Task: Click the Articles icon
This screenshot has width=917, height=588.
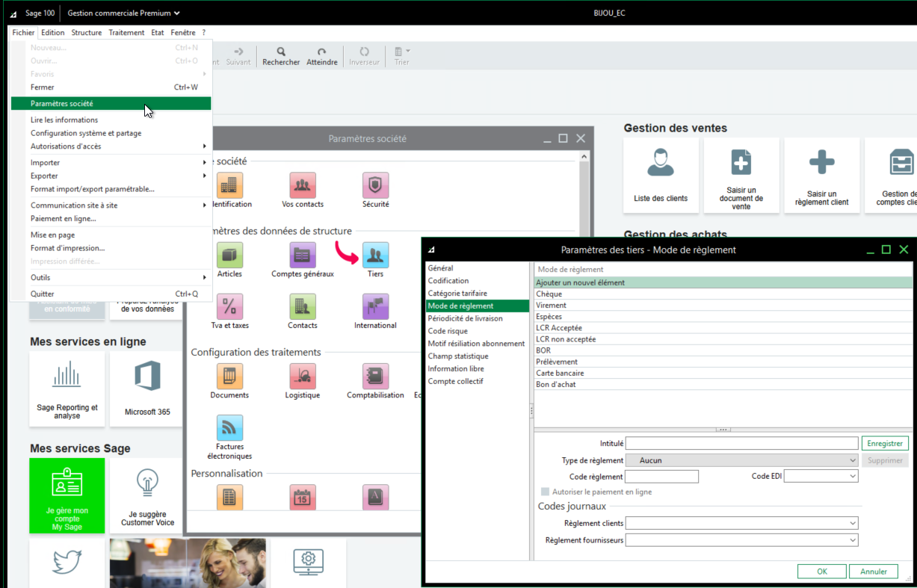Action: point(229,256)
